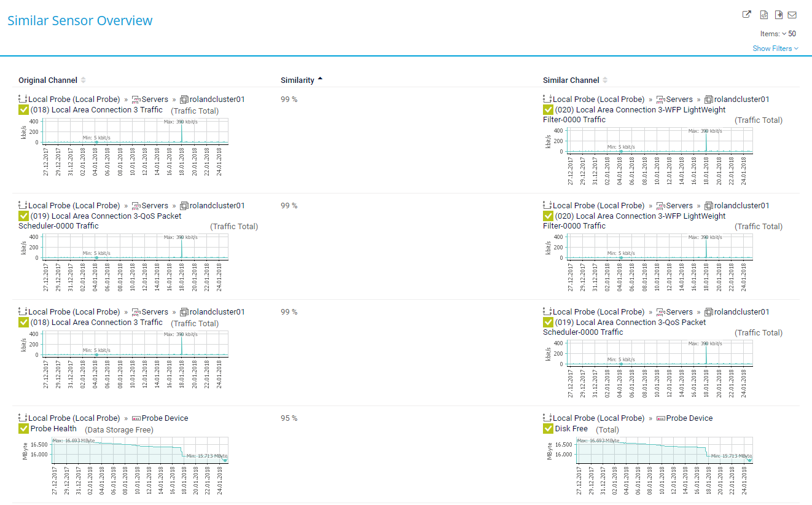Screen dimensions: 812x505
Task: Expand the Show Filters section
Action: tap(775, 49)
